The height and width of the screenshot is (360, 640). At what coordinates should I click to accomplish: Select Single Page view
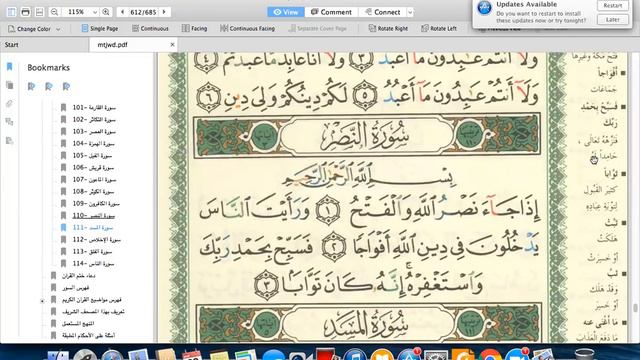click(x=100, y=29)
